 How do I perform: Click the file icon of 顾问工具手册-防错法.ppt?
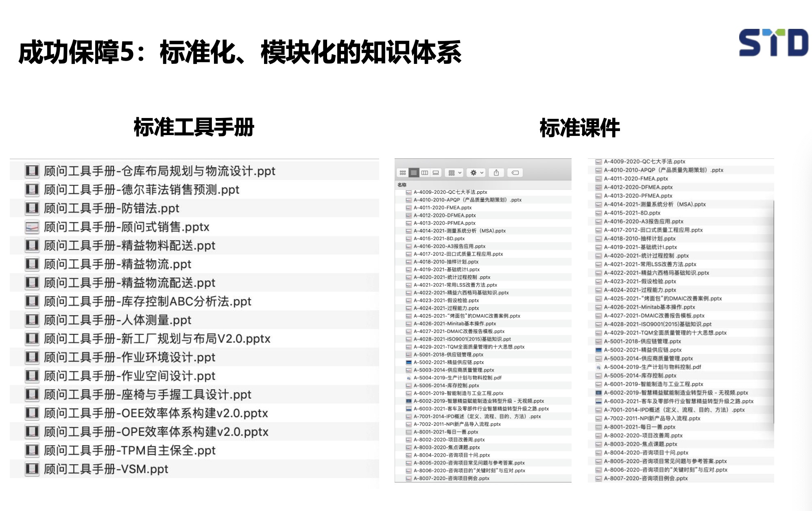(32, 208)
